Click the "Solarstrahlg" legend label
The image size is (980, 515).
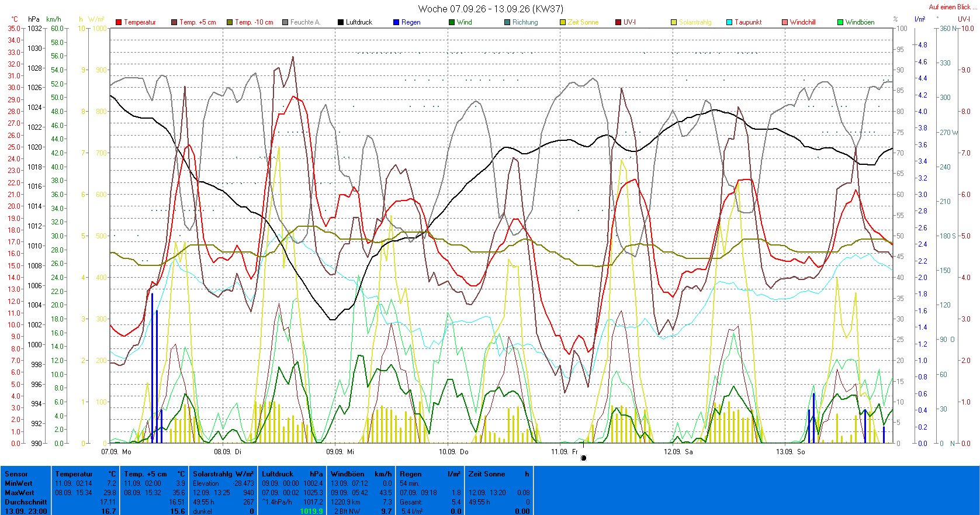click(695, 22)
